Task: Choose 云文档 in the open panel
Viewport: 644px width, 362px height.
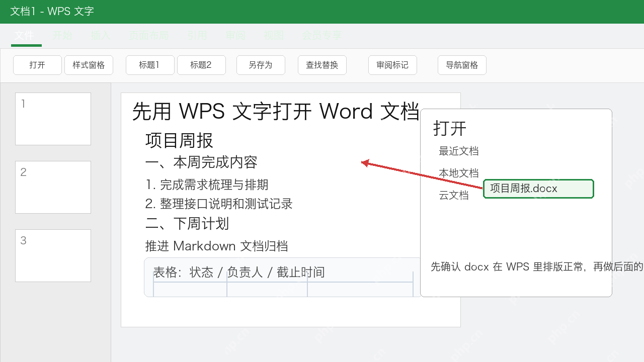Action: click(x=454, y=195)
